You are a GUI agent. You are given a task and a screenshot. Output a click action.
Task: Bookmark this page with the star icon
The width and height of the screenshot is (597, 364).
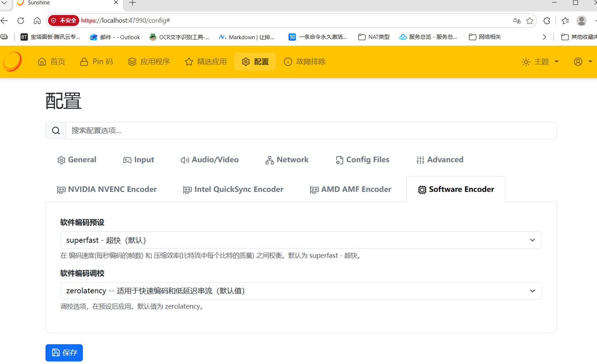[530, 21]
